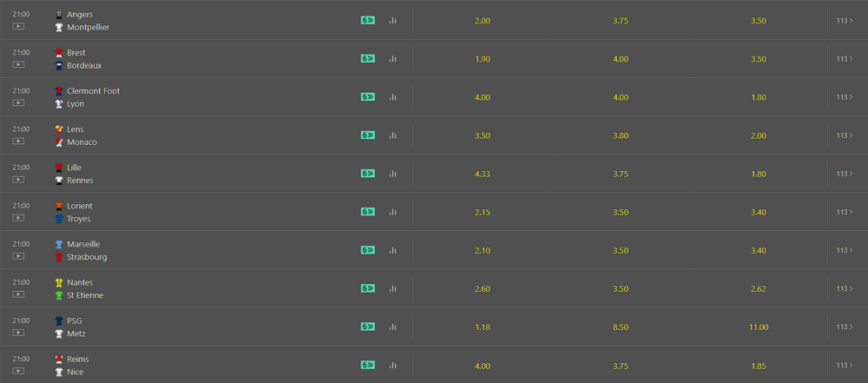
Task: Open stats chart for Clermont Foot v Lyon
Action: [x=392, y=97]
